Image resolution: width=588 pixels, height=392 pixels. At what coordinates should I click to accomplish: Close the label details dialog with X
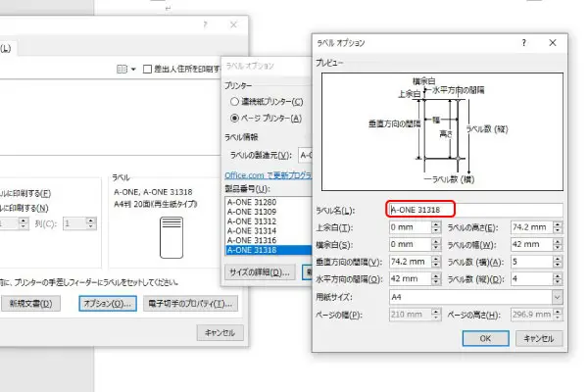click(553, 43)
